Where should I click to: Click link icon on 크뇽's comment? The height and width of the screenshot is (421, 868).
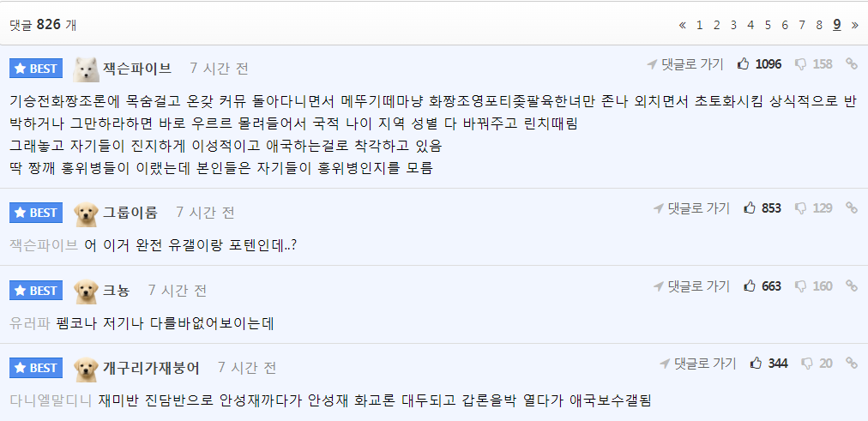pos(851,286)
